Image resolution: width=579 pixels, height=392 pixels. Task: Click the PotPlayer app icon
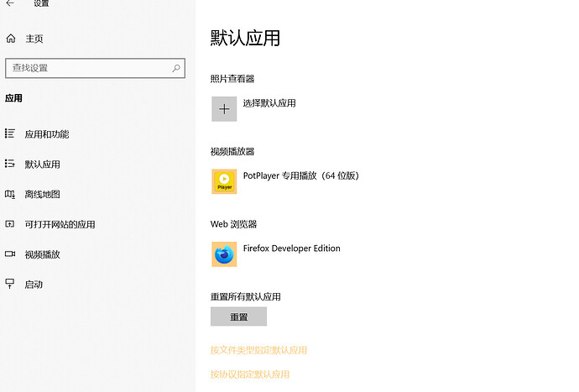coord(224,181)
